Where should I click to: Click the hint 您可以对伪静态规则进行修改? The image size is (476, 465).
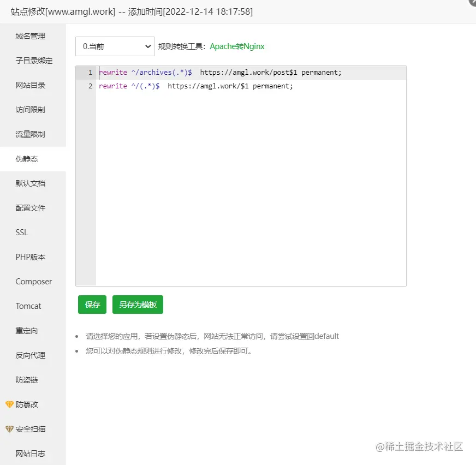coord(169,351)
